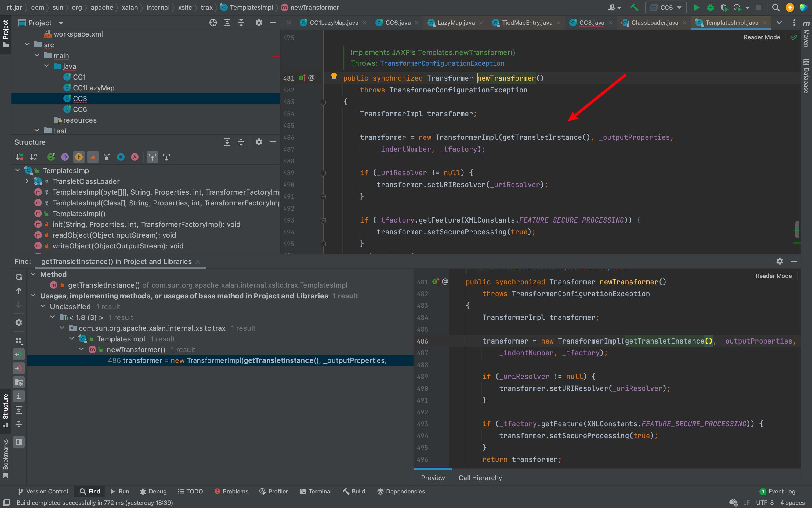This screenshot has height=508, width=812.
Task: Open the Problems tool window
Action: coord(231,491)
